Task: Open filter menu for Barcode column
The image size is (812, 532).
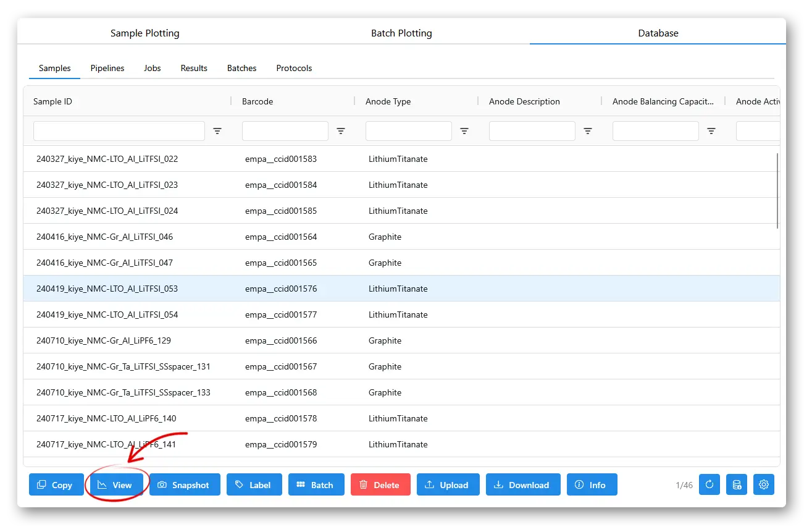Action: point(341,131)
